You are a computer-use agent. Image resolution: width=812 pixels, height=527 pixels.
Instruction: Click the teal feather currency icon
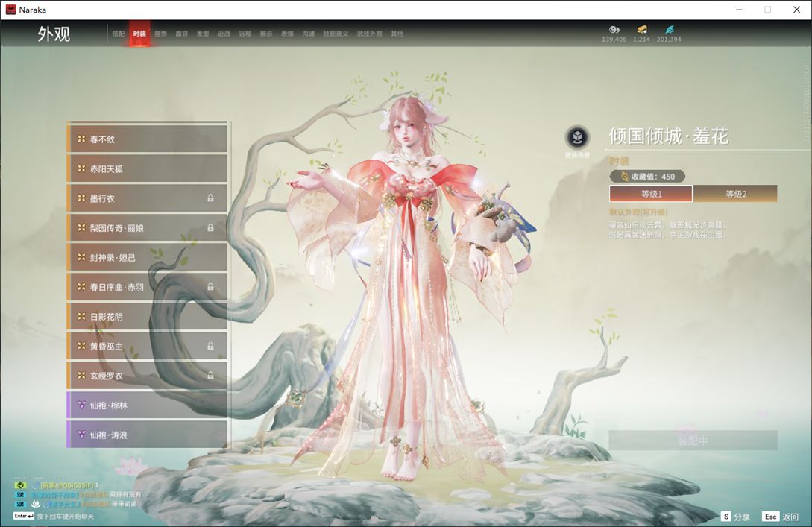point(670,30)
